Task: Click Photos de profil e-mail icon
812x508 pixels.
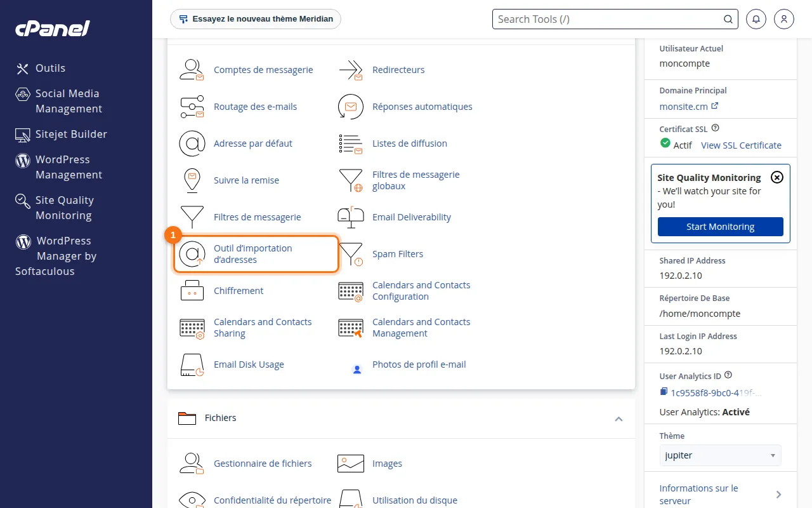Action: click(x=357, y=369)
